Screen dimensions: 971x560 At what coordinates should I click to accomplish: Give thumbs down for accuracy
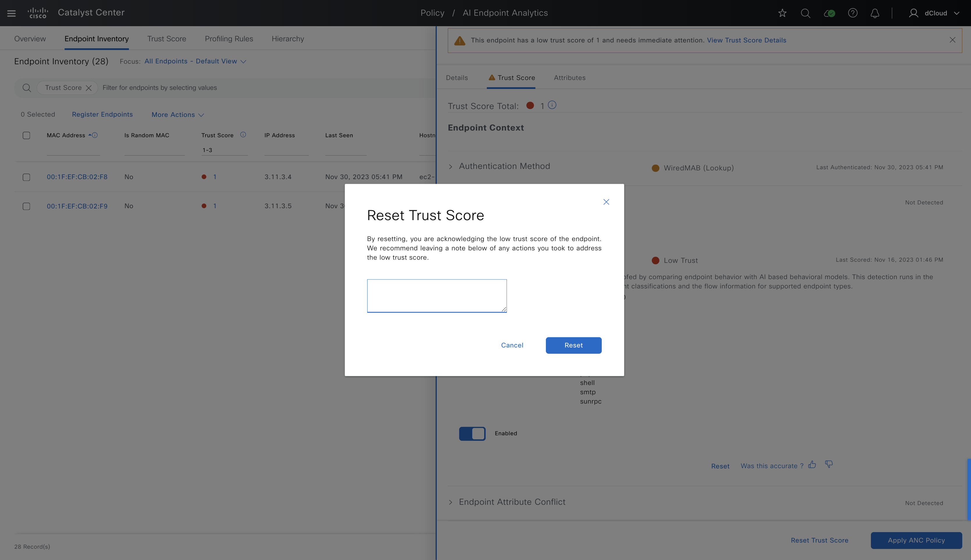[x=829, y=465]
